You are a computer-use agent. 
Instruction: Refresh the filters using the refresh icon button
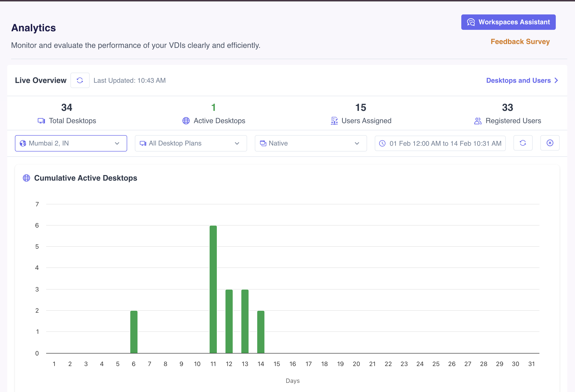[523, 143]
